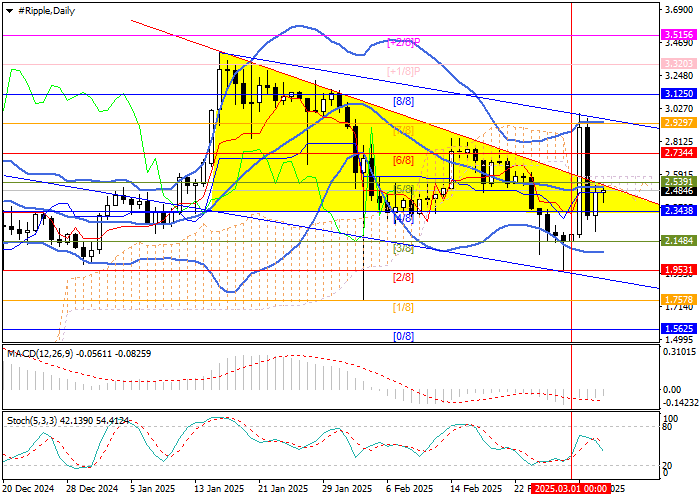This screenshot has width=700, height=500.
Task: Select the blue 3.1250 price tag
Action: pyautogui.click(x=679, y=93)
